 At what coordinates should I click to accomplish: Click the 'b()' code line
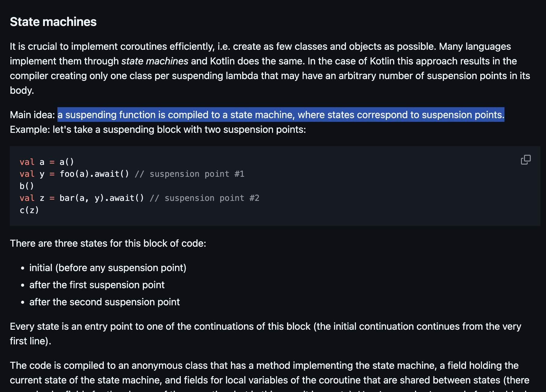point(27,186)
